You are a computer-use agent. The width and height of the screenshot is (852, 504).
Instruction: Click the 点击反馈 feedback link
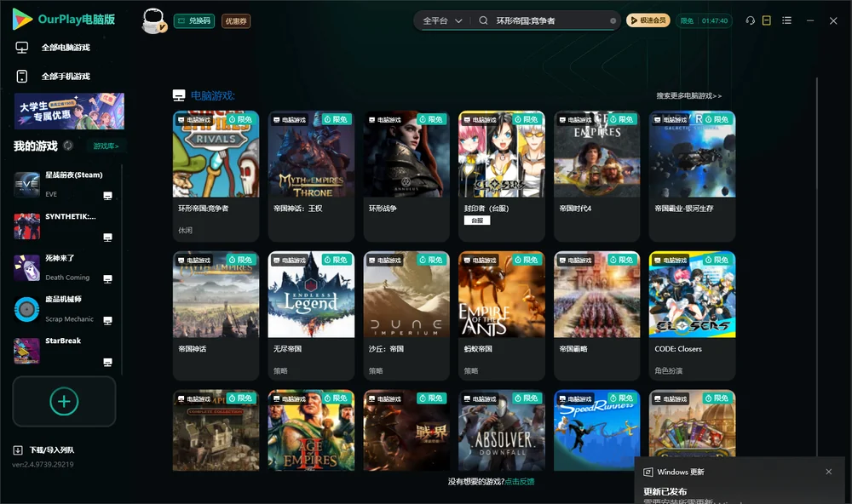520,482
